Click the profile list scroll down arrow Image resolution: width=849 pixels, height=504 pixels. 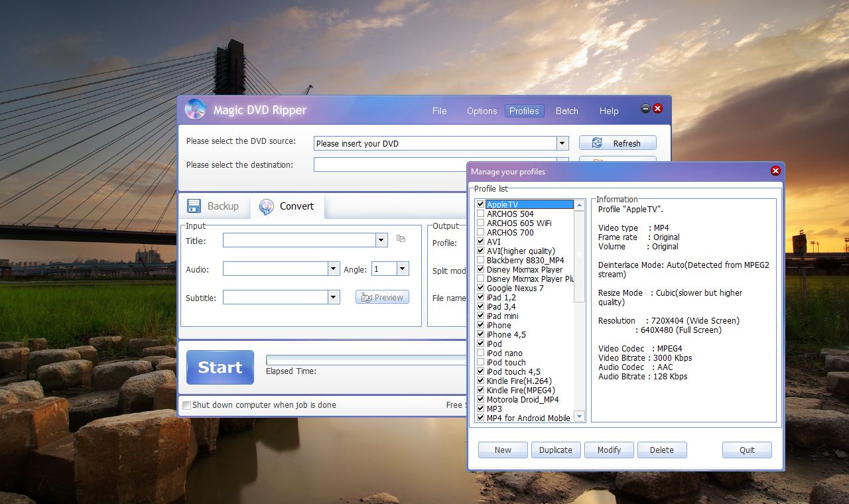coord(580,416)
